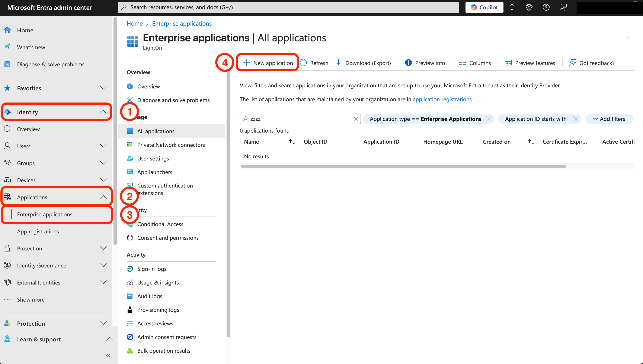Open Copilot from the top bar
Screen dimensions: 643x364
(484, 7)
